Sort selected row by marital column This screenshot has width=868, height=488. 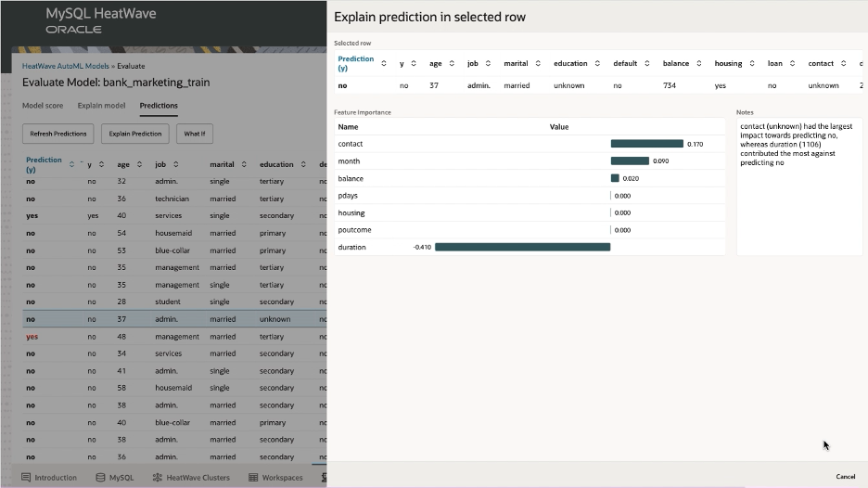click(538, 64)
